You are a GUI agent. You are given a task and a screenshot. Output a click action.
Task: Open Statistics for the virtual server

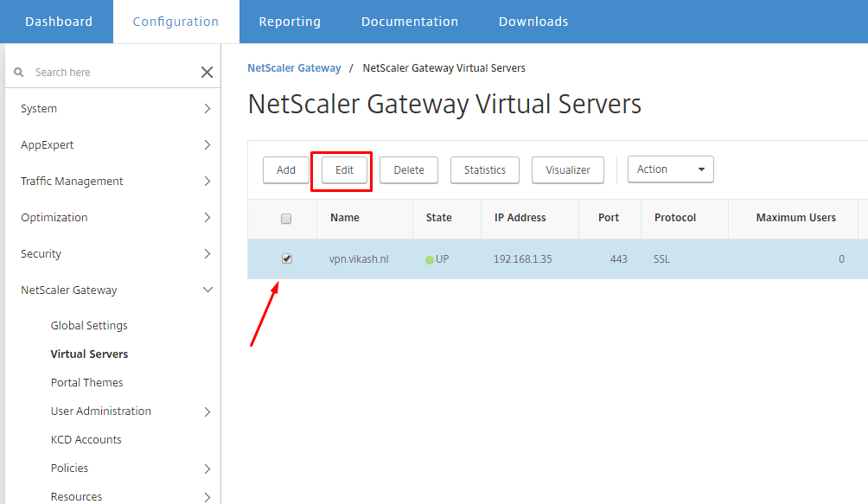coord(485,169)
